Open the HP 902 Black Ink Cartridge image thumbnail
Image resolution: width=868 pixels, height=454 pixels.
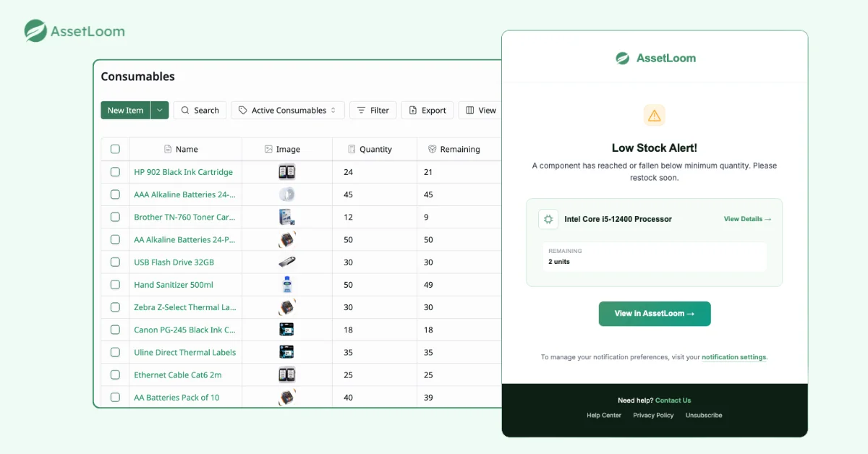coord(287,172)
